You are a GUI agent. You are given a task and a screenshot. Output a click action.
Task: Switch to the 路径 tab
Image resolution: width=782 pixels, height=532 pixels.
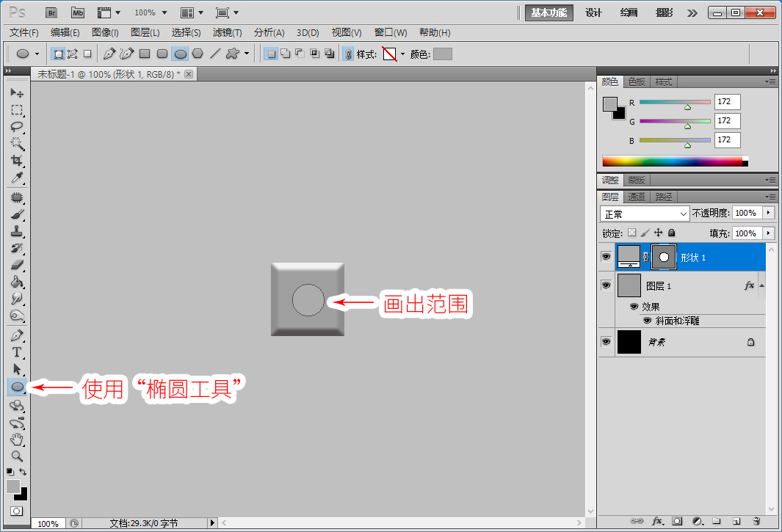tap(663, 197)
